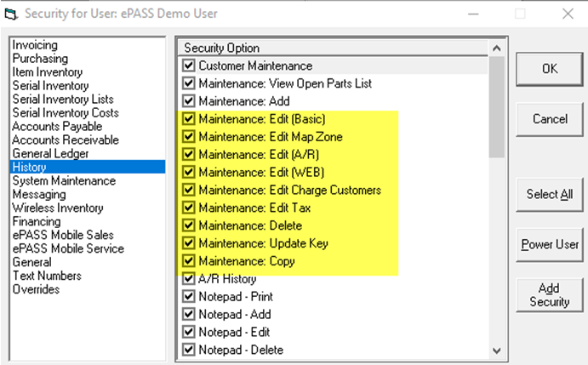
Task: Uncheck Maintenance: Delete checkbox
Action: [188, 225]
